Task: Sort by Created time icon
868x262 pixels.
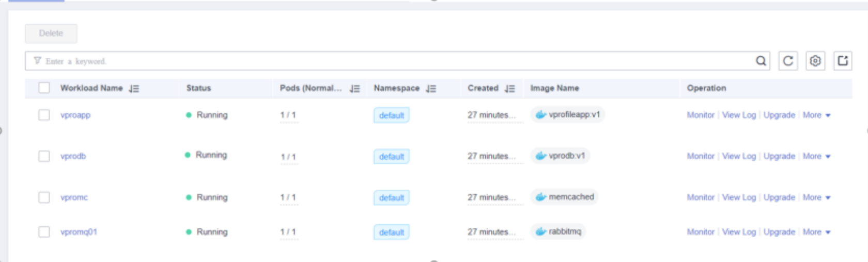Action: [x=510, y=89]
